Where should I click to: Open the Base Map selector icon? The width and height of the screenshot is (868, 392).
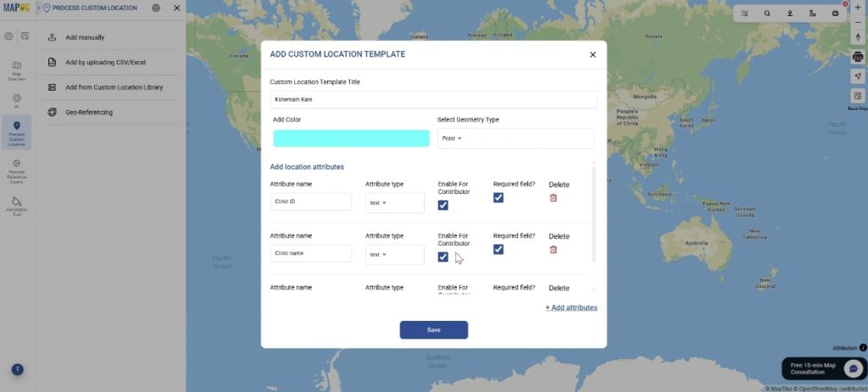(x=857, y=97)
